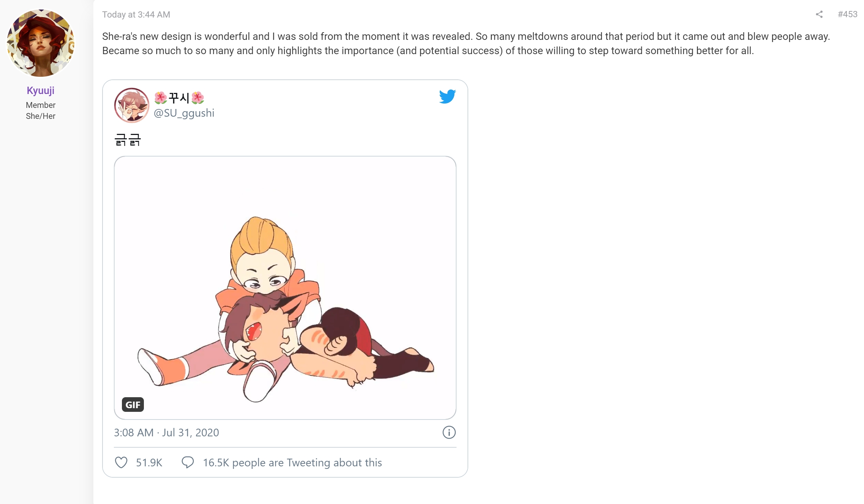The height and width of the screenshot is (504, 864).
Task: Open 16.5K people are Tweeting about this
Action: pyautogui.click(x=293, y=463)
